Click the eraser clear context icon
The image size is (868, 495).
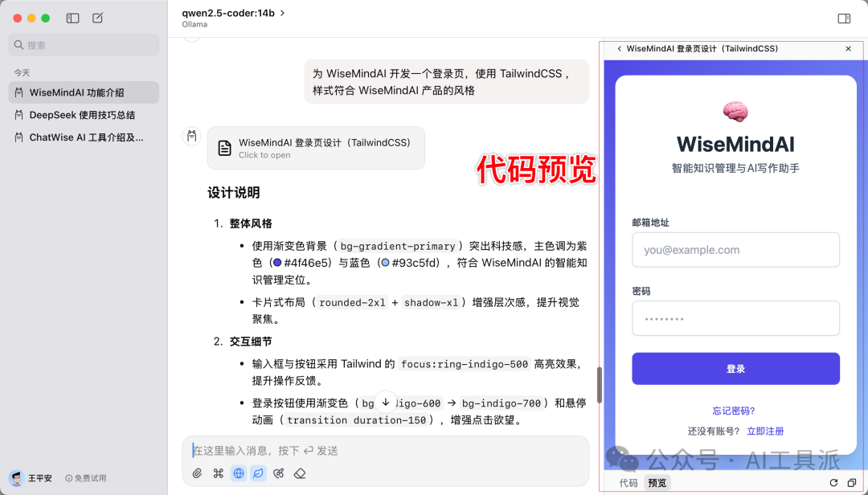tap(300, 473)
